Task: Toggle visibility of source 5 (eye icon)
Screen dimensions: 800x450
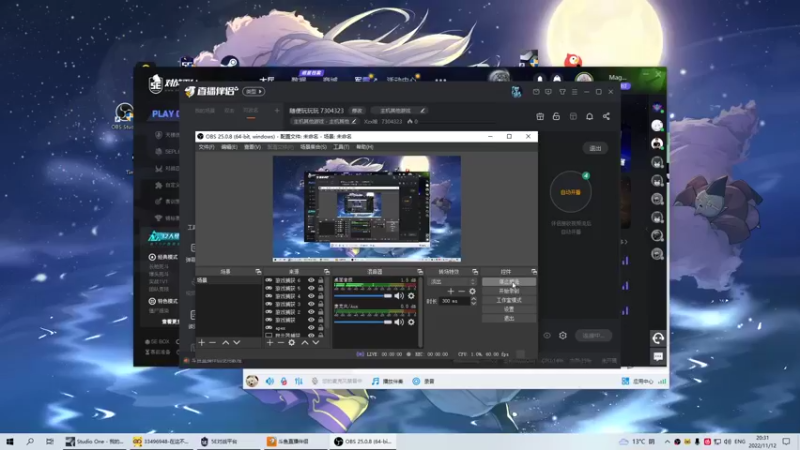Action: pos(311,288)
